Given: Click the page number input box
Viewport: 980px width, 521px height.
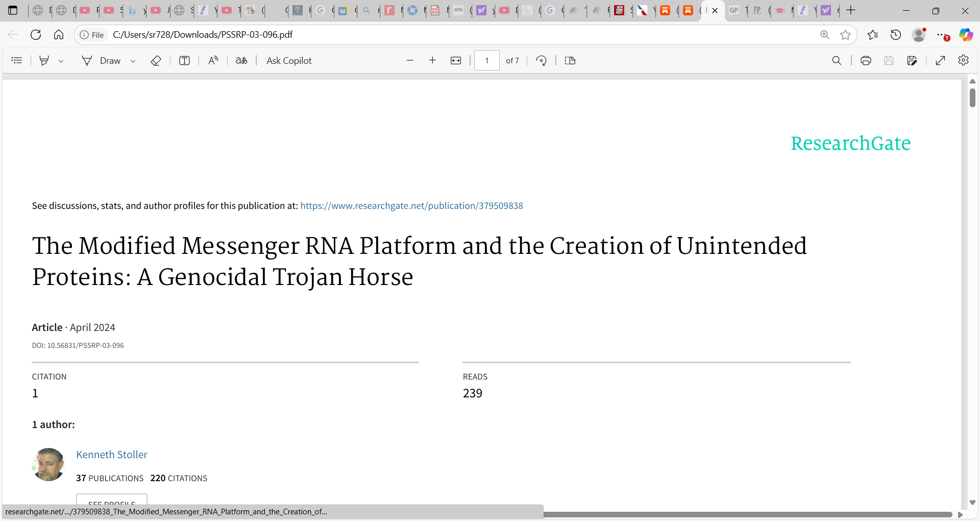Looking at the screenshot, I should pyautogui.click(x=487, y=60).
